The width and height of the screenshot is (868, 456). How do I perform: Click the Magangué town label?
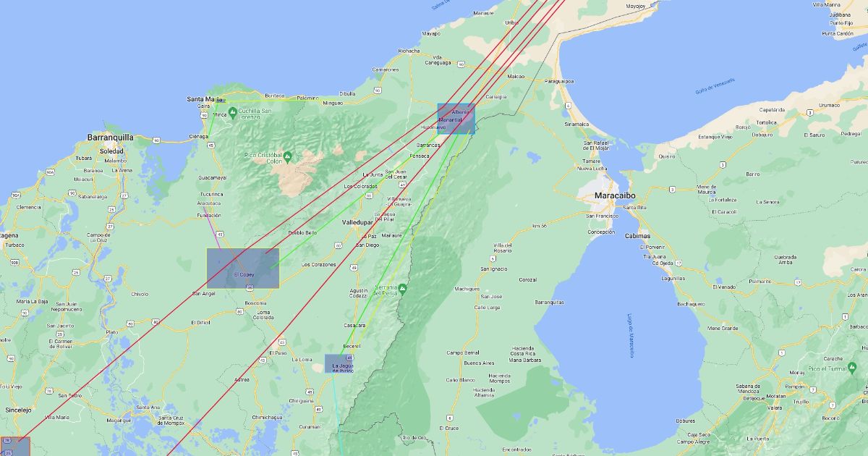point(118,420)
